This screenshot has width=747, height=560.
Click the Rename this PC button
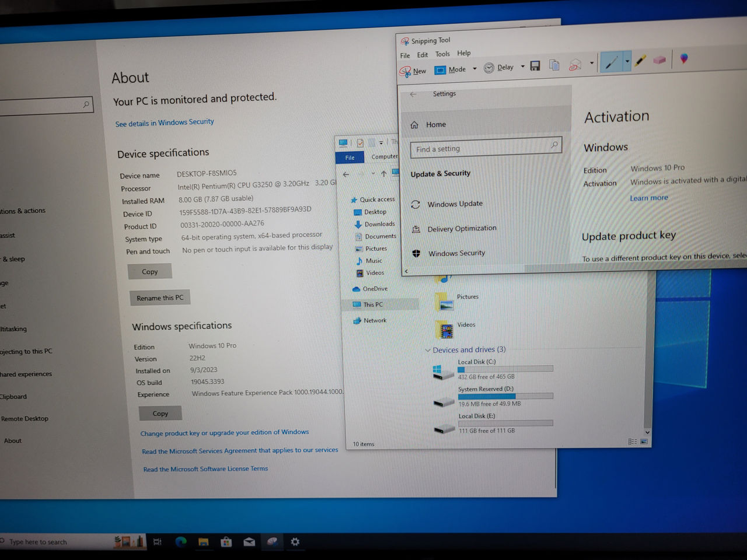(x=160, y=297)
